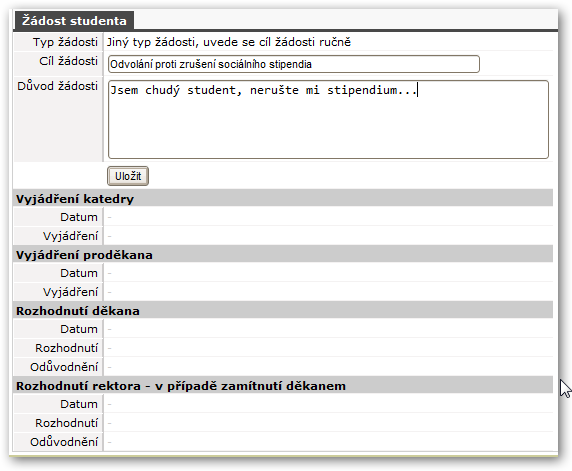Click Vyjádření row under Vyjádření katedry
Image resolution: width=572 pixels, height=471 pixels.
pos(283,236)
